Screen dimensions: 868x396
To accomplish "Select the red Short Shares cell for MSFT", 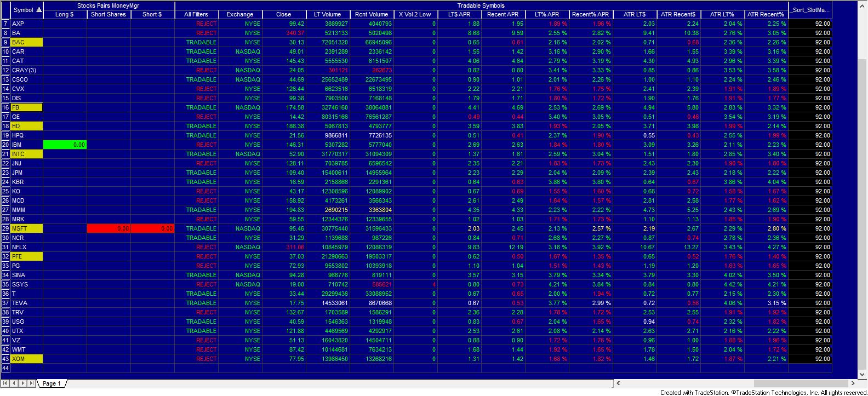I will tap(108, 228).
